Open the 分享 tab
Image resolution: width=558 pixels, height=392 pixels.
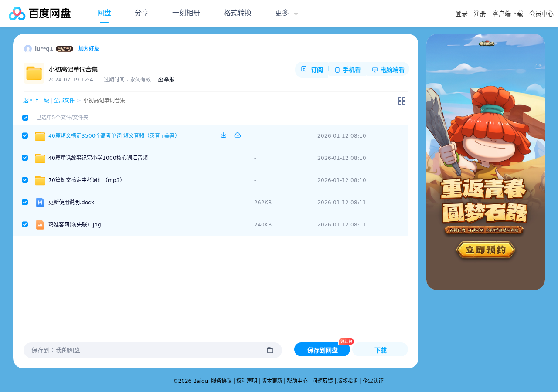(x=142, y=13)
